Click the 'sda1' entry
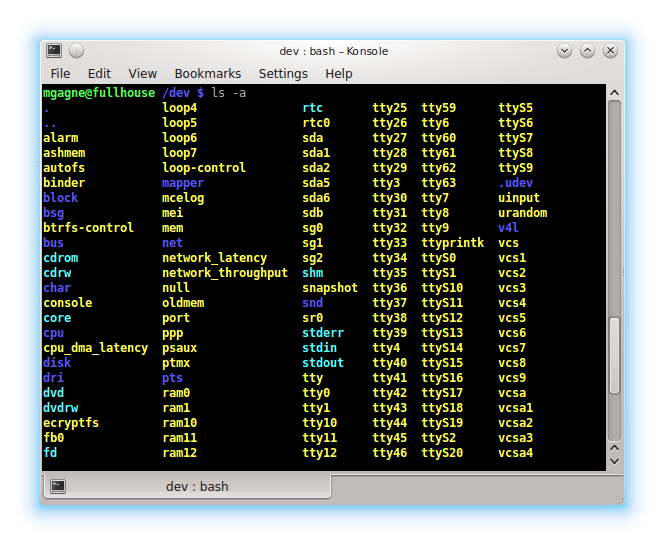Viewport: 665px width, 545px height. click(x=316, y=153)
